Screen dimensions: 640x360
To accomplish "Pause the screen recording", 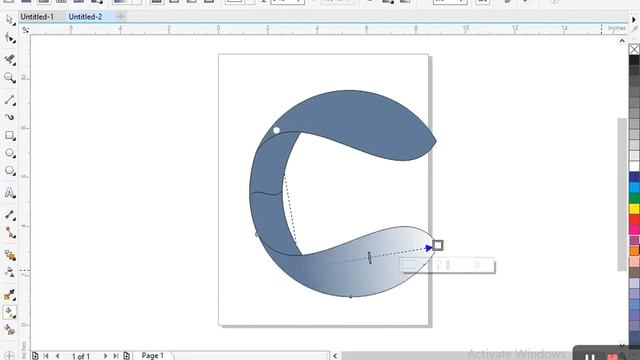I will 590,356.
